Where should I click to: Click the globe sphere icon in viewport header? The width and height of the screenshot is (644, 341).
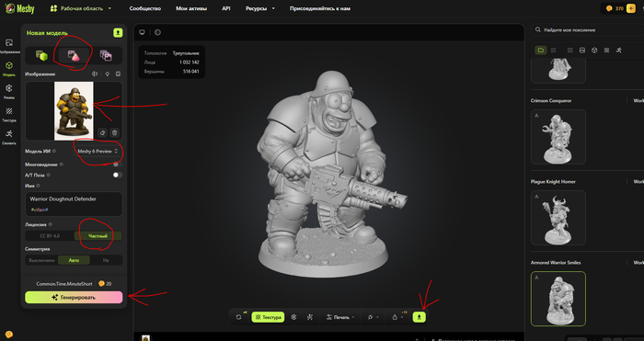click(157, 32)
